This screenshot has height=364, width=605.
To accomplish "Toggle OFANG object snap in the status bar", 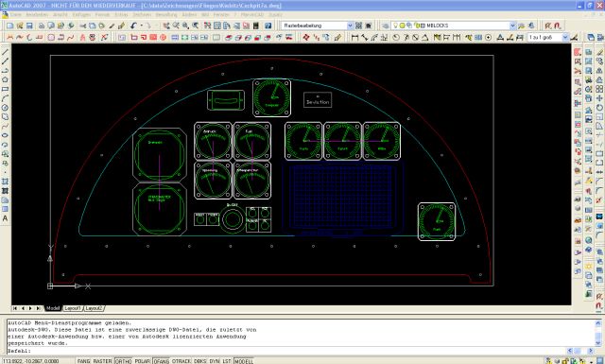I will click(162, 361).
